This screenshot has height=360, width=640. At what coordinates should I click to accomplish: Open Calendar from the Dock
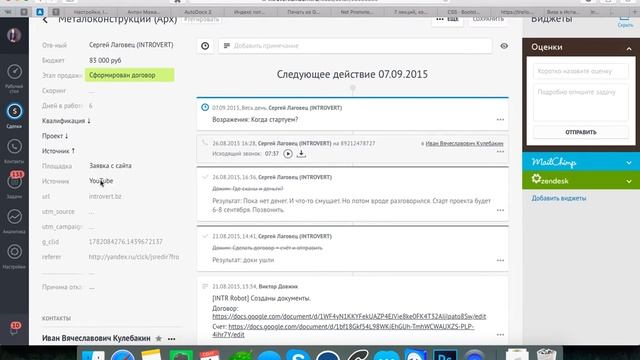point(210,355)
